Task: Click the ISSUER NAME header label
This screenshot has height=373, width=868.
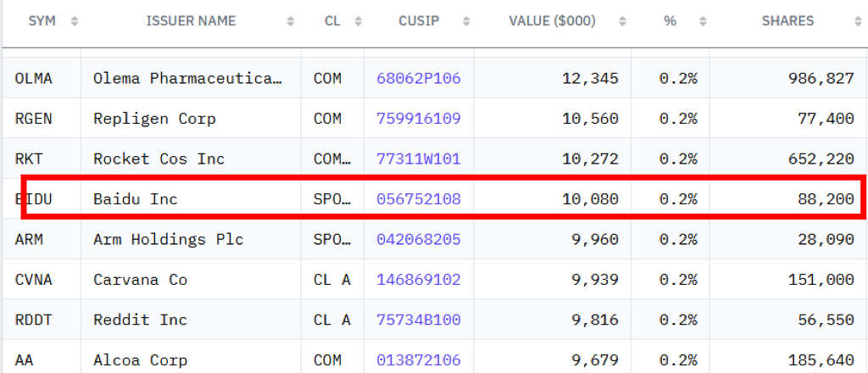Action: click(191, 21)
